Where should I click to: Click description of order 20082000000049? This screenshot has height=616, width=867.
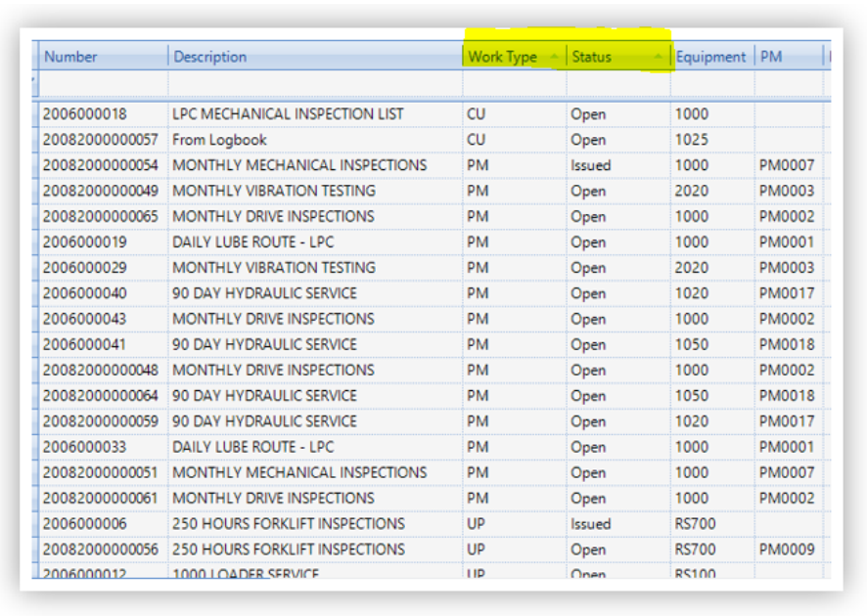pos(274,191)
